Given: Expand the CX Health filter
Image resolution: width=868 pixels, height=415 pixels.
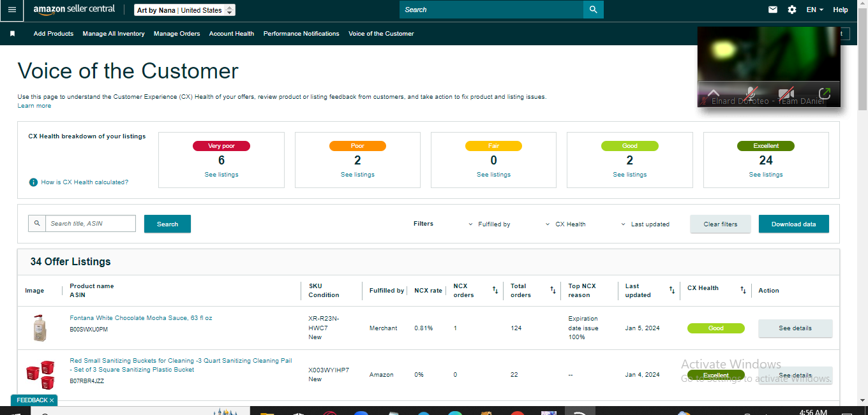Looking at the screenshot, I should click(x=565, y=224).
